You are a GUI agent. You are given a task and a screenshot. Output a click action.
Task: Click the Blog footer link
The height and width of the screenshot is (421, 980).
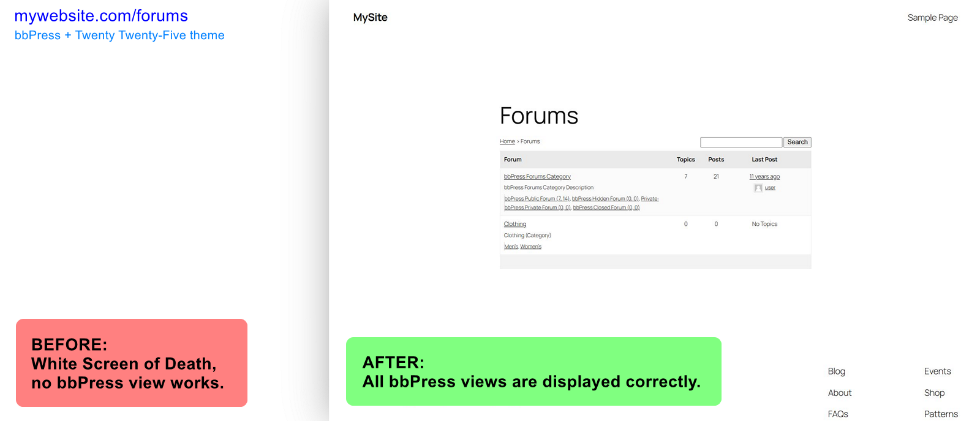836,371
